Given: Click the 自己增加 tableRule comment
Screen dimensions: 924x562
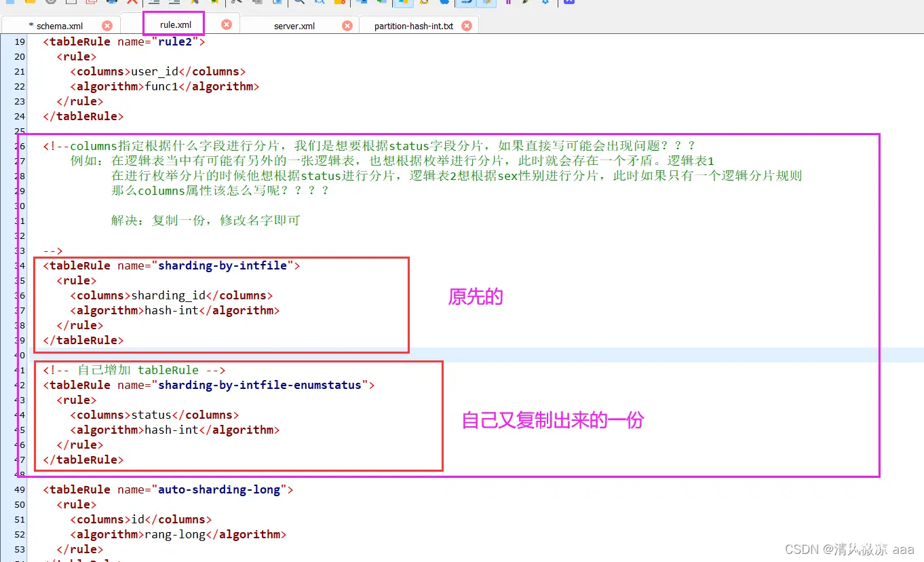Looking at the screenshot, I should click(134, 370).
